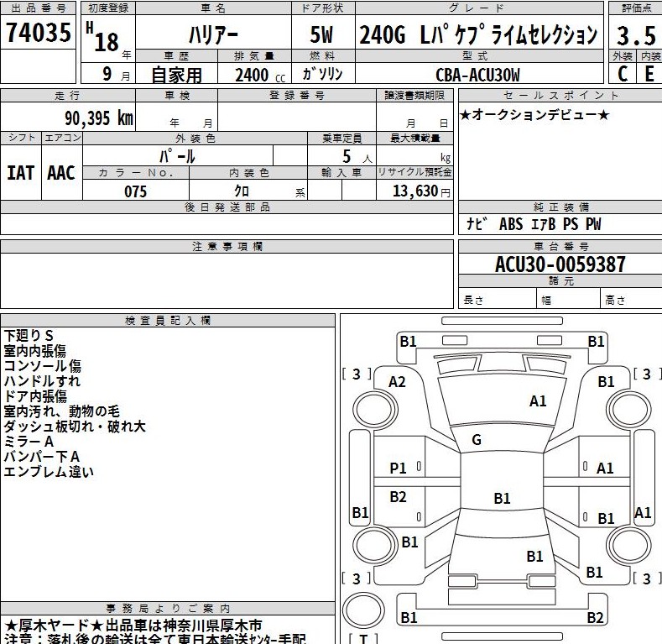662x644 pixels.
Task: Select the 評価点 header
Action: click(636, 8)
